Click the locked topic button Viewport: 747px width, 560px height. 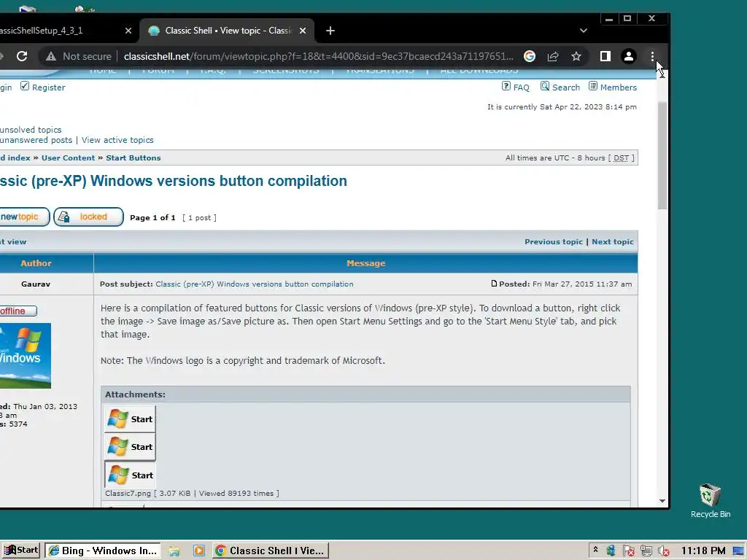point(88,217)
